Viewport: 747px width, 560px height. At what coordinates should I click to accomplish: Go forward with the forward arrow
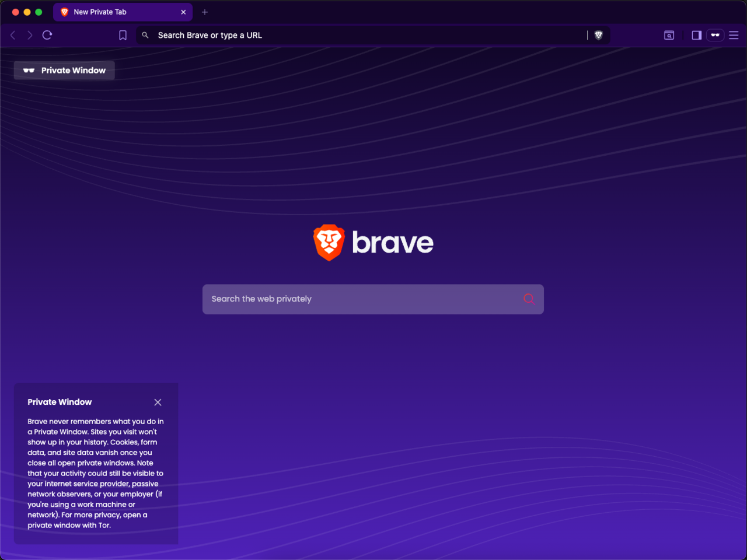30,35
